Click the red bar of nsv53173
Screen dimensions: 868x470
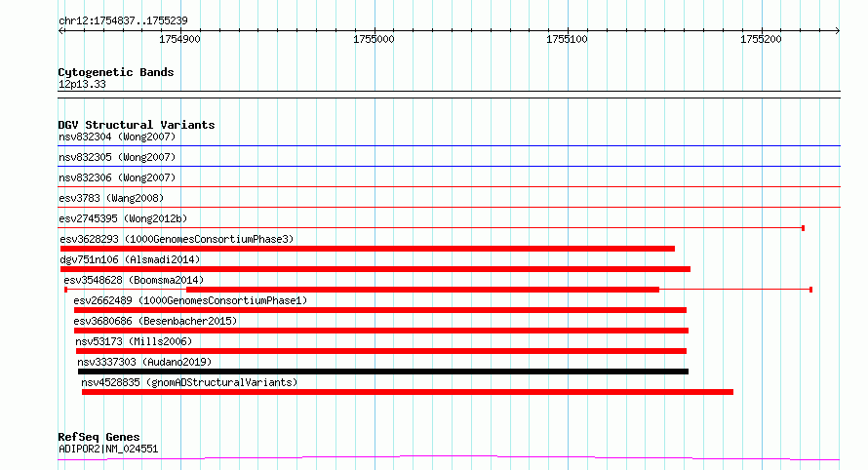click(x=381, y=351)
